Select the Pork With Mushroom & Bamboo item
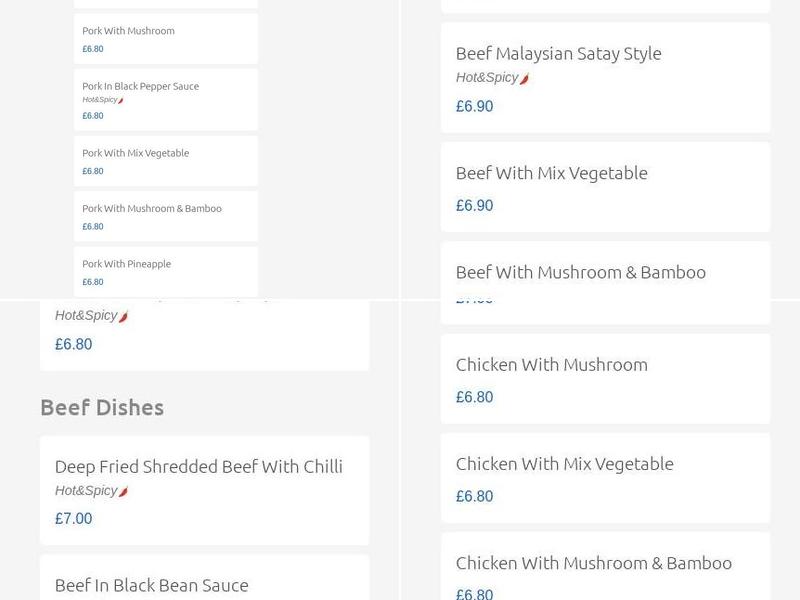Screen dimensions: 800x600 pyautogui.click(x=150, y=208)
